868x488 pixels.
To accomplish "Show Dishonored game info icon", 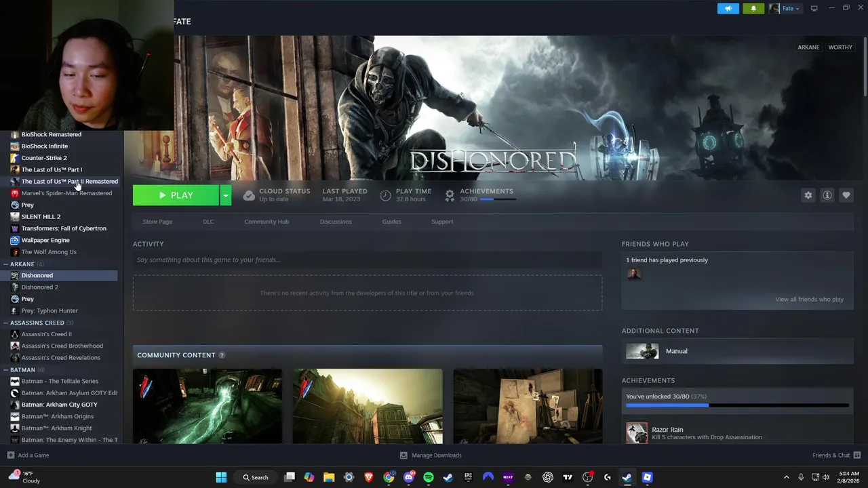I will coord(827,195).
